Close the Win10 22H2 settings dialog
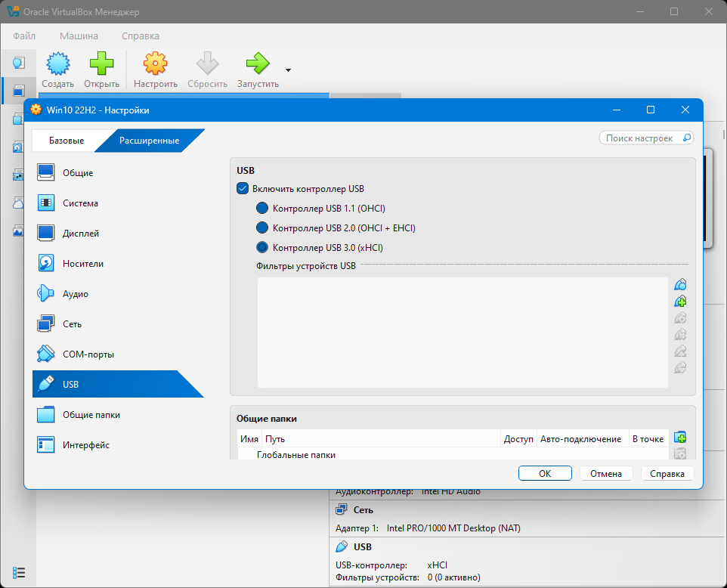The image size is (727, 588). point(685,110)
